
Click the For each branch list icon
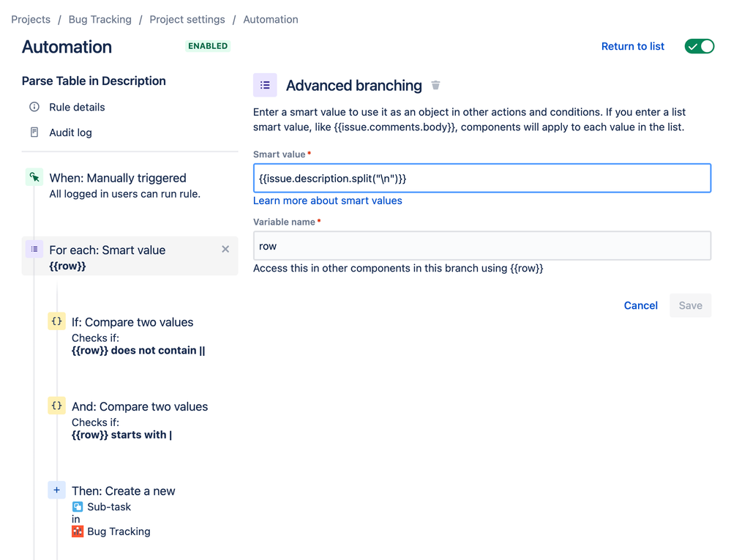click(x=34, y=250)
